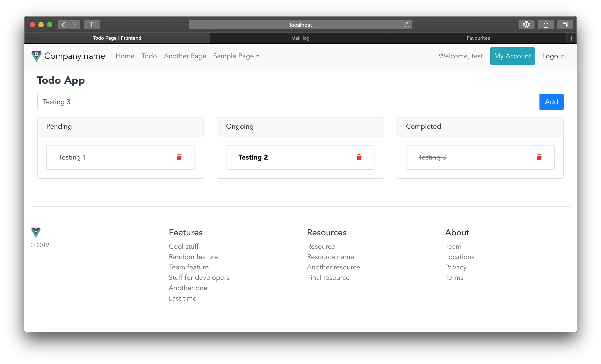Switch to the MailHog tab

(x=300, y=38)
